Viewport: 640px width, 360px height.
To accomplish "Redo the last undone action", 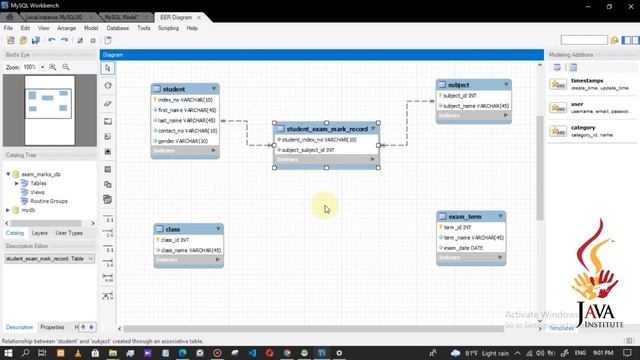I will pyautogui.click(x=64, y=40).
